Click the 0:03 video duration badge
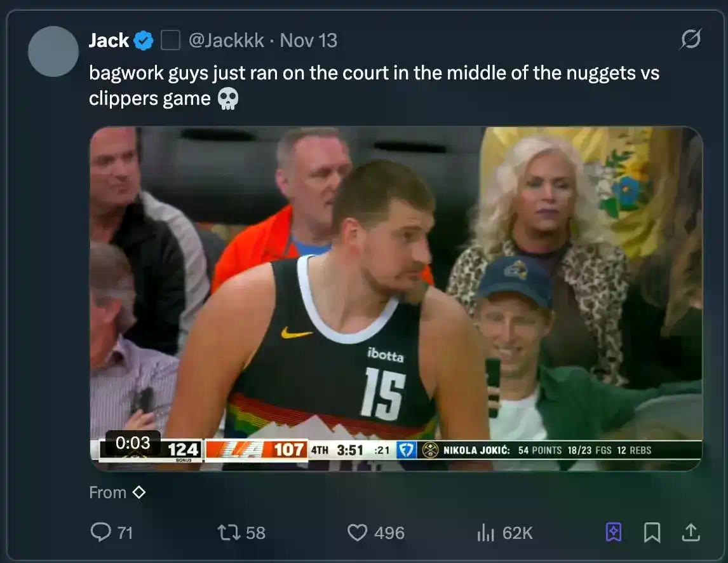Image resolution: width=728 pixels, height=563 pixels. (133, 443)
